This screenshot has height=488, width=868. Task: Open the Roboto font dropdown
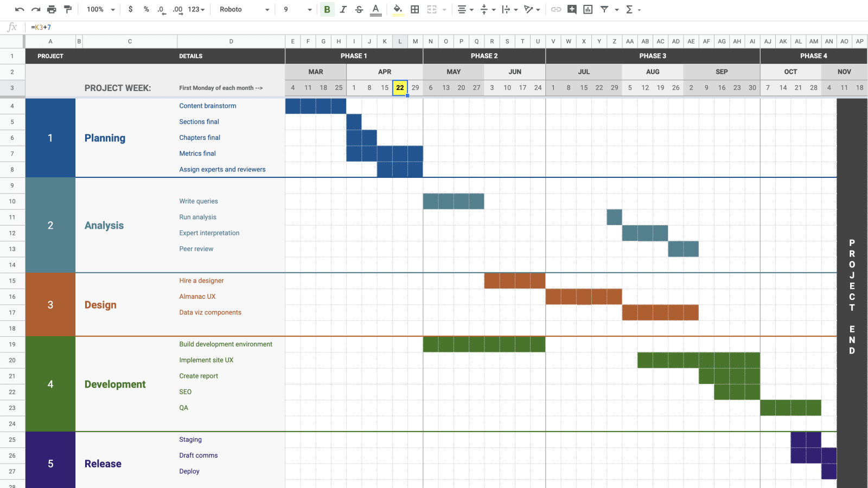click(244, 9)
